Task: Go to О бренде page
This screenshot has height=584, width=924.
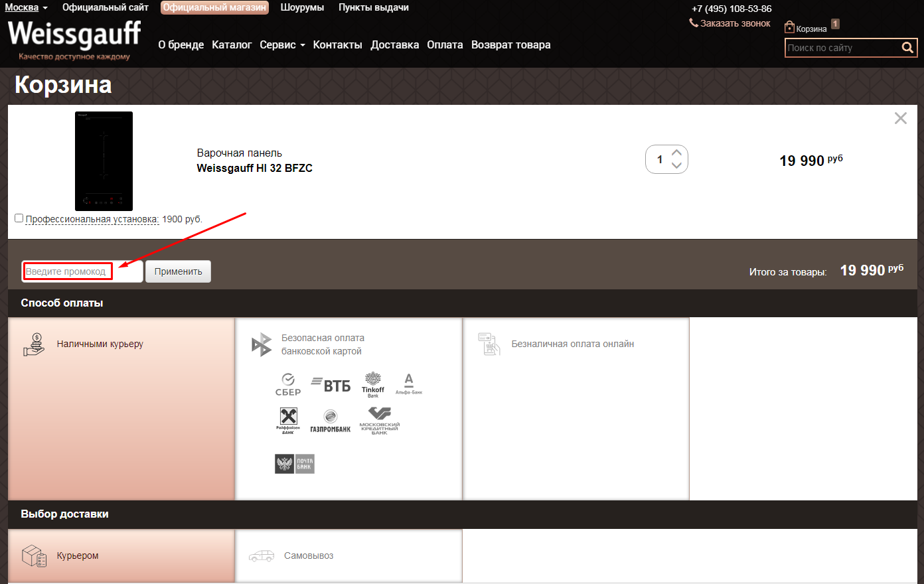Action: (181, 45)
